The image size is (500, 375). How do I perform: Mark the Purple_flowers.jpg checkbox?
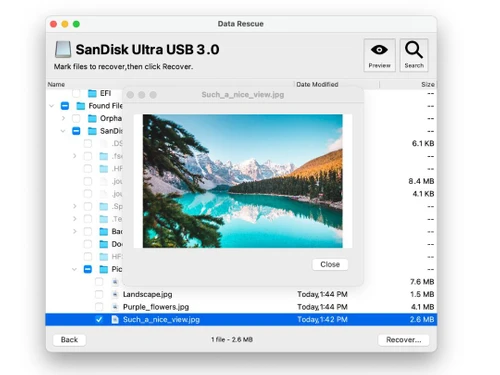point(99,307)
